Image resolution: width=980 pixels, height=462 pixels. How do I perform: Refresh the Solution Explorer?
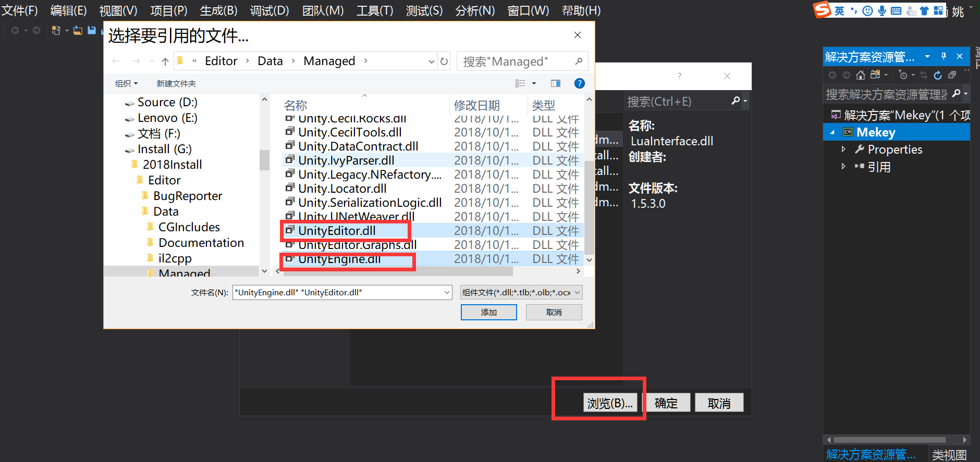pos(937,75)
